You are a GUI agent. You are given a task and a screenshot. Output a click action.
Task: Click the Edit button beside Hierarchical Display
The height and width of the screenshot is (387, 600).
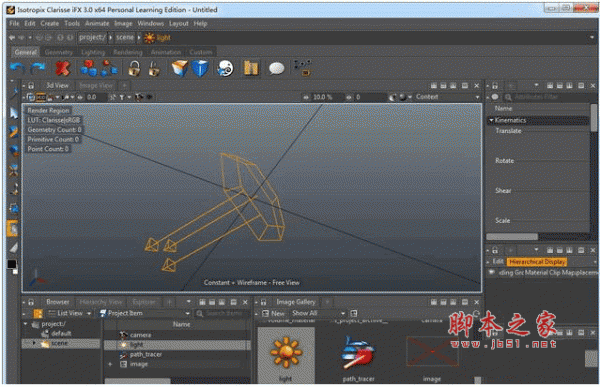pyautogui.click(x=497, y=262)
